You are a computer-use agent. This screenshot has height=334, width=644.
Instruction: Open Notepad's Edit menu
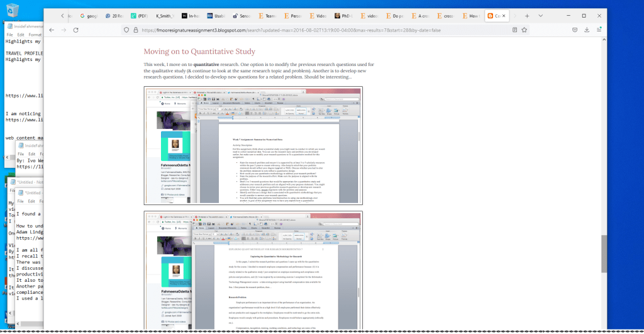tap(21, 35)
